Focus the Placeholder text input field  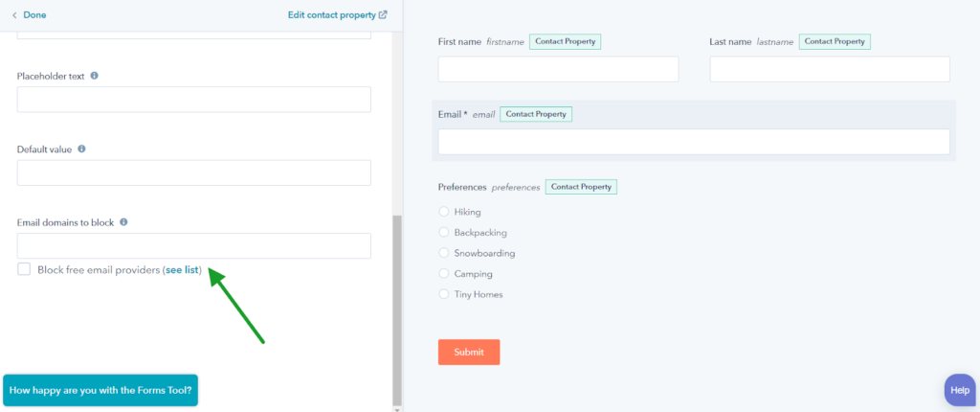tap(193, 100)
